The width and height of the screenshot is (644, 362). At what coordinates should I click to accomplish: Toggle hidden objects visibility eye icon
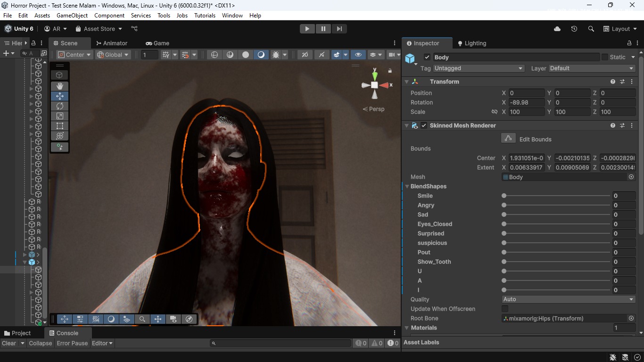point(358,55)
